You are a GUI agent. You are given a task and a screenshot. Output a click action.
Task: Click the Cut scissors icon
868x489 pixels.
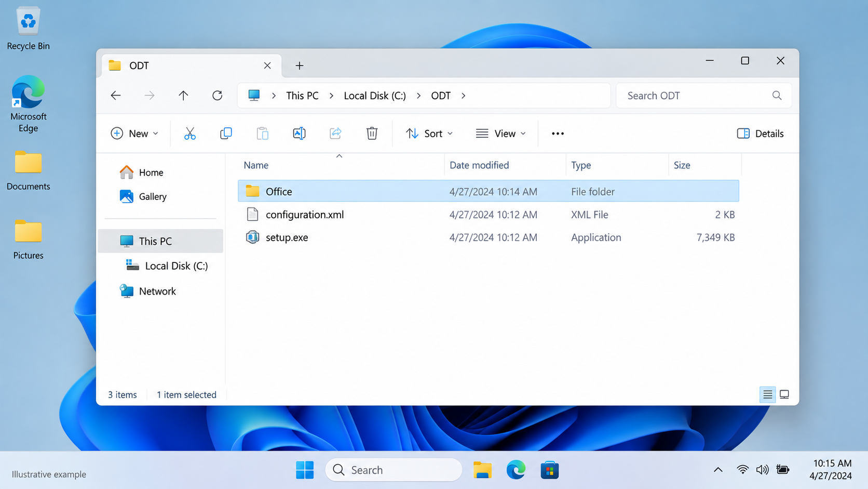point(190,134)
